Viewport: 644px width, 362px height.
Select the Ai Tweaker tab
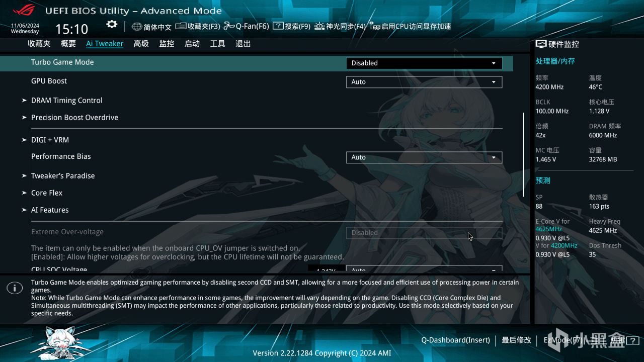point(105,44)
